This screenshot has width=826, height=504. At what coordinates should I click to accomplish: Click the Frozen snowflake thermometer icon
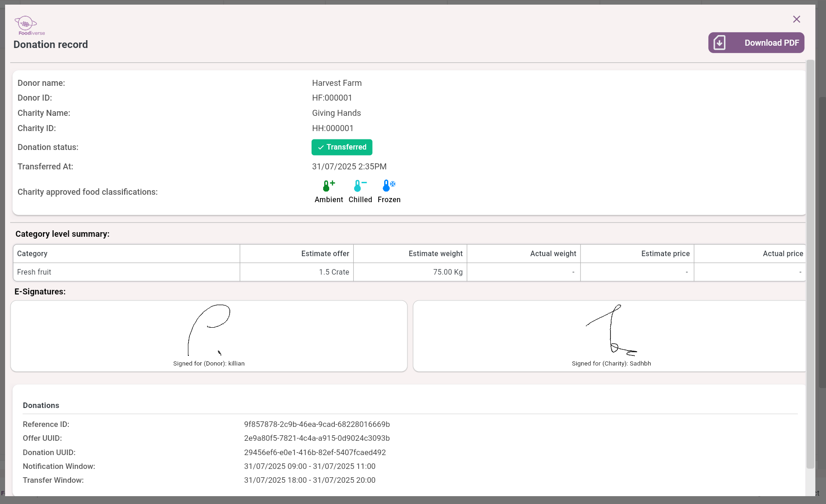click(389, 186)
